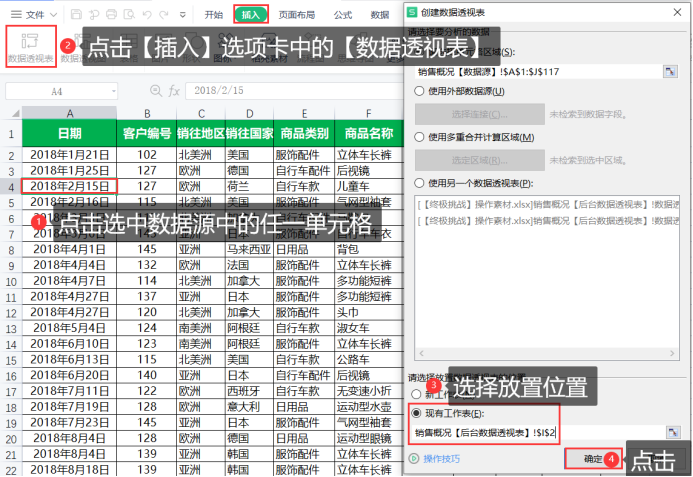Screen dimensions: 693x477
Task: Click the cell containing 意大利
Action: point(250,407)
